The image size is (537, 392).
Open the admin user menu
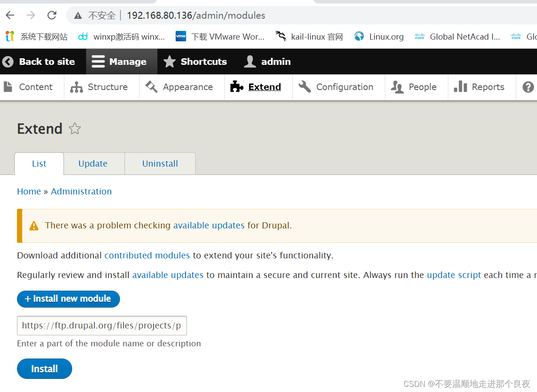tap(267, 62)
